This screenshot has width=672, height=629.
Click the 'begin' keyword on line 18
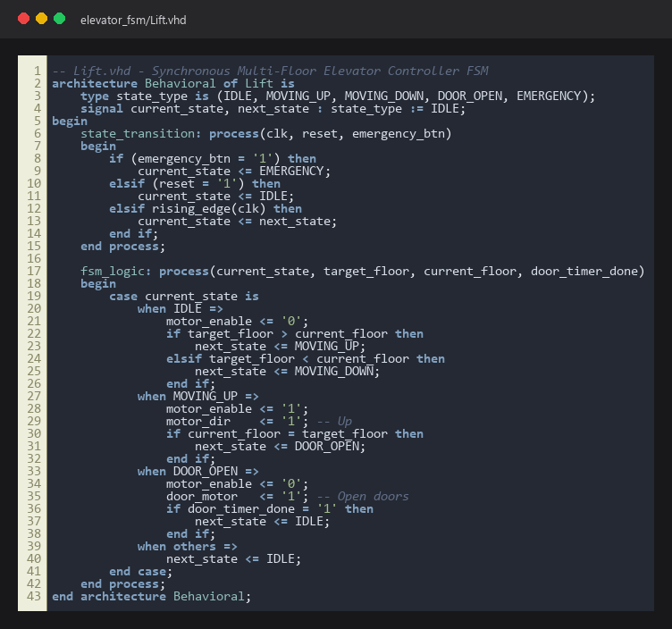[x=98, y=283]
